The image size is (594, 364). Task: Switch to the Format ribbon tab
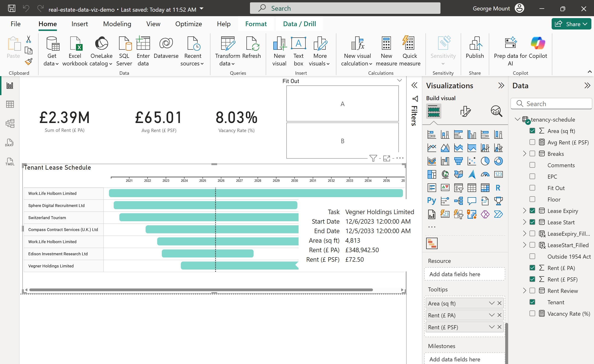click(x=256, y=24)
